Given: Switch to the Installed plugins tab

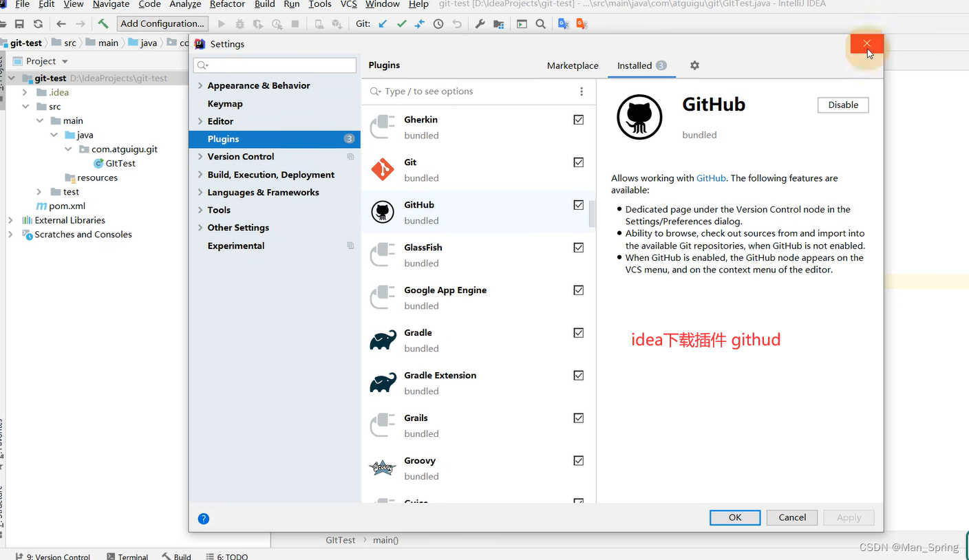Looking at the screenshot, I should pos(641,65).
